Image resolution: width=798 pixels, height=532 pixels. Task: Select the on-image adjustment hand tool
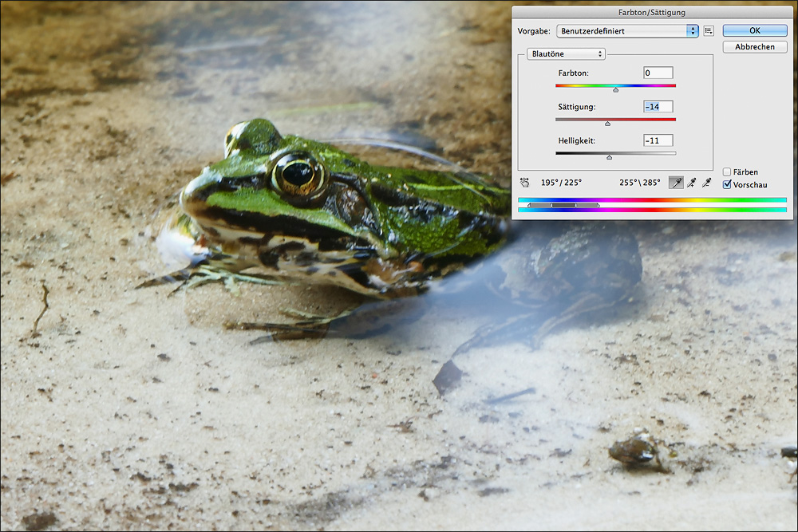coord(525,183)
